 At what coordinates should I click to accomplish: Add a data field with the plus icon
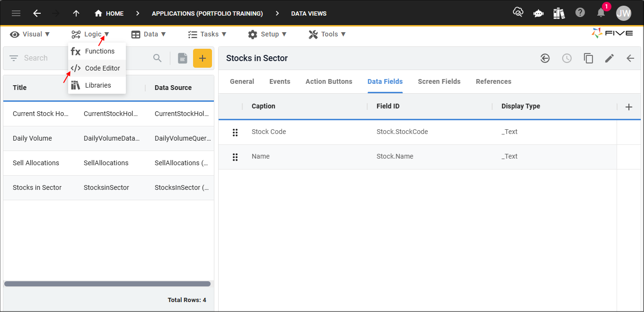tap(629, 107)
